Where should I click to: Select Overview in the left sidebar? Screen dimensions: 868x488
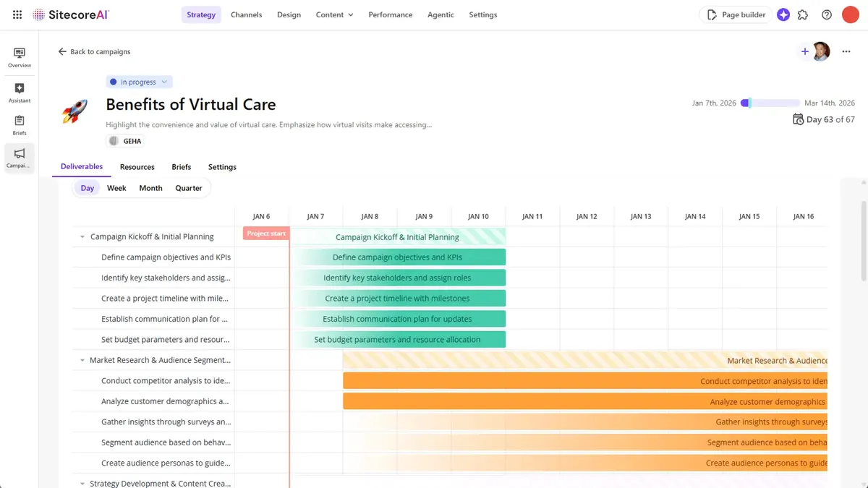pyautogui.click(x=19, y=55)
